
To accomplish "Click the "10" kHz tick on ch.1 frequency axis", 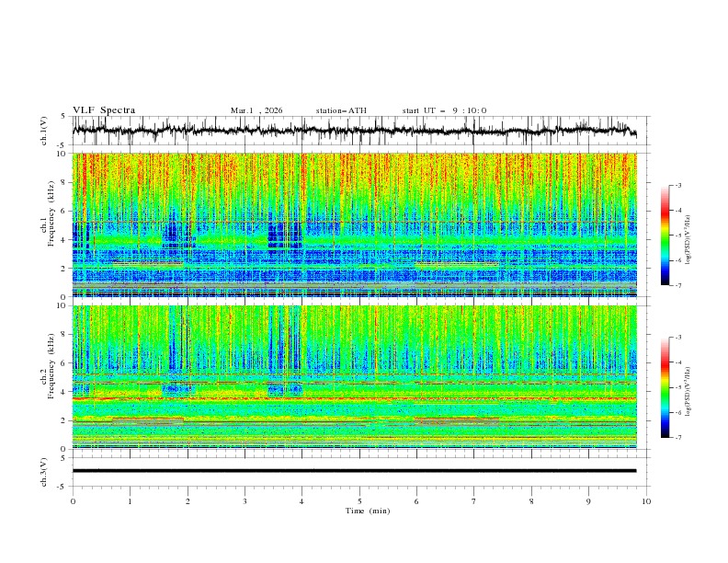I will pos(63,154).
